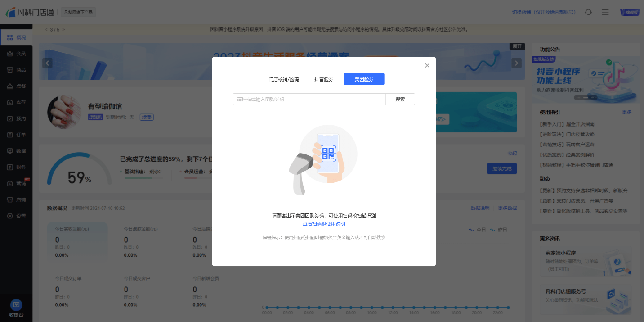Screen dimensions: 644x322
Task: Open 订单 icon in sidebar
Action: point(10,135)
